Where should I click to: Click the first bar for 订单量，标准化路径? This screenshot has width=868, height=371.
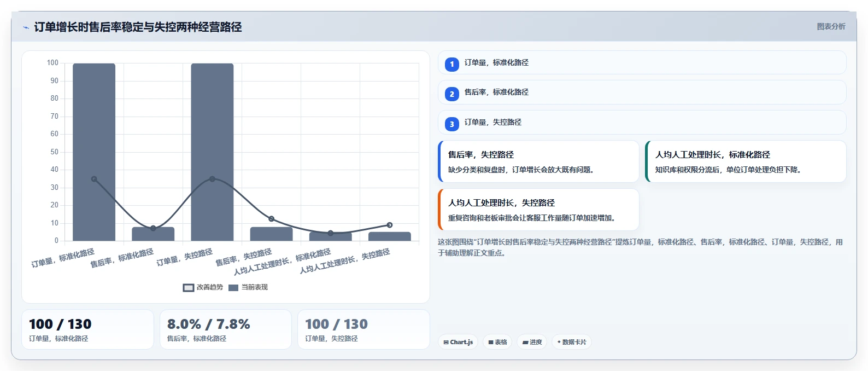(94, 152)
